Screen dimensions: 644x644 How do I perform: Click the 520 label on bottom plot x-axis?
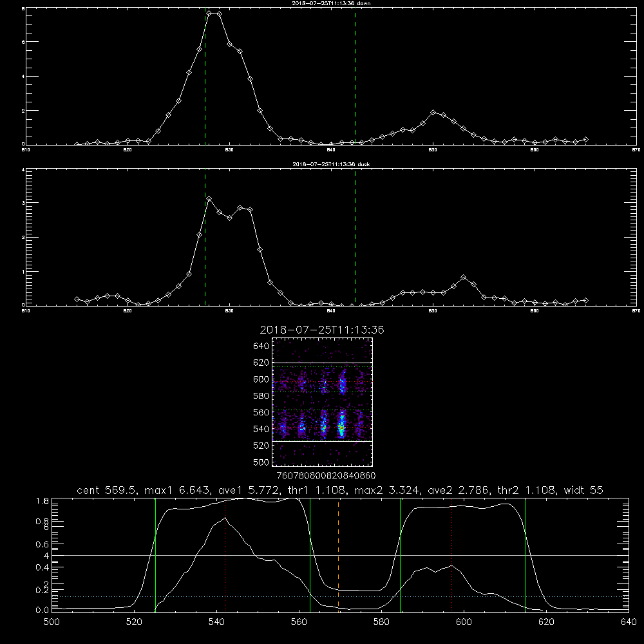[134, 622]
